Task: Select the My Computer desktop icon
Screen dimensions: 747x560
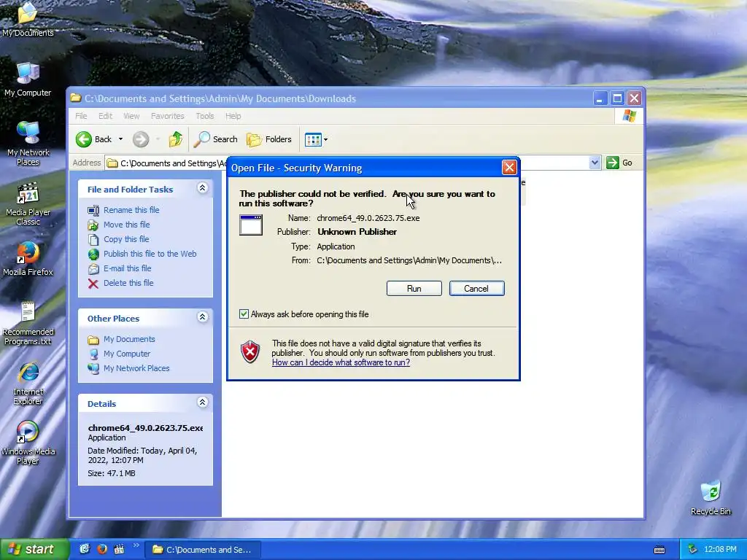Action: point(28,79)
